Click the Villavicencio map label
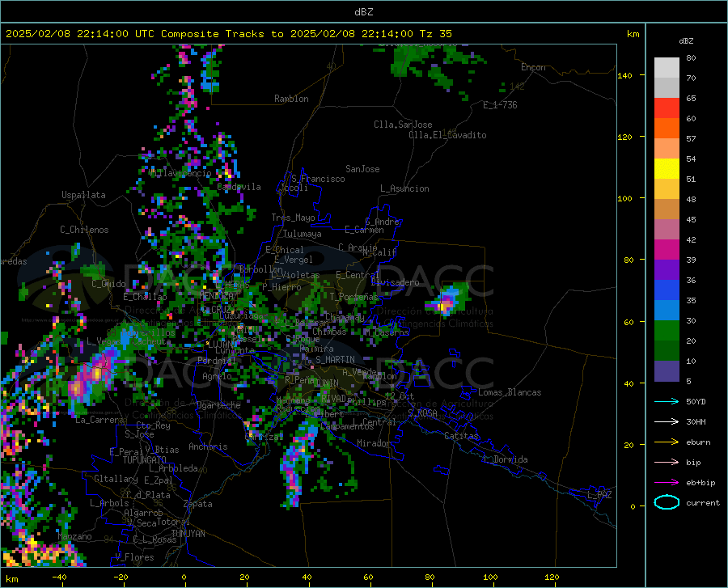The width and height of the screenshot is (728, 588). pos(180,173)
